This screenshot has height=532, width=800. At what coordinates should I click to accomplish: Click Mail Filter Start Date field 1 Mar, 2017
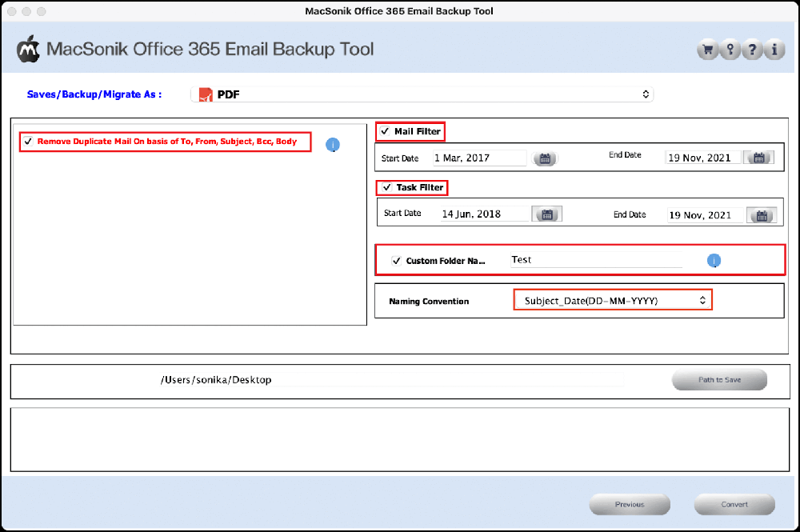pyautogui.click(x=479, y=158)
